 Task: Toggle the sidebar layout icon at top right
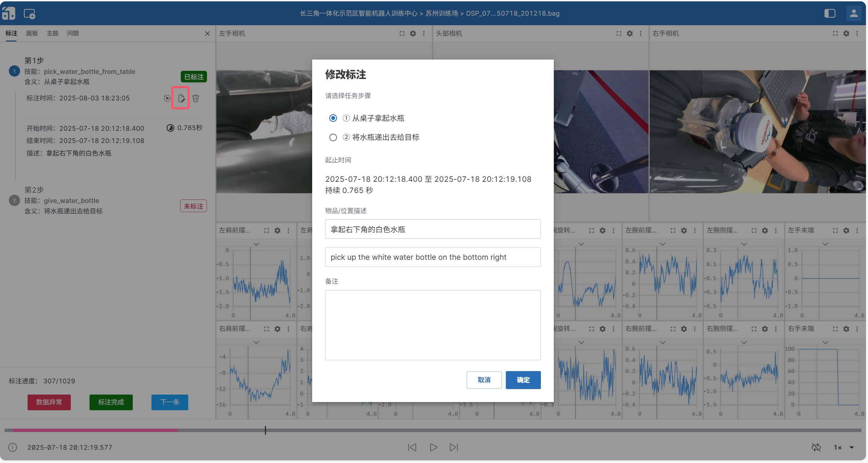(830, 13)
